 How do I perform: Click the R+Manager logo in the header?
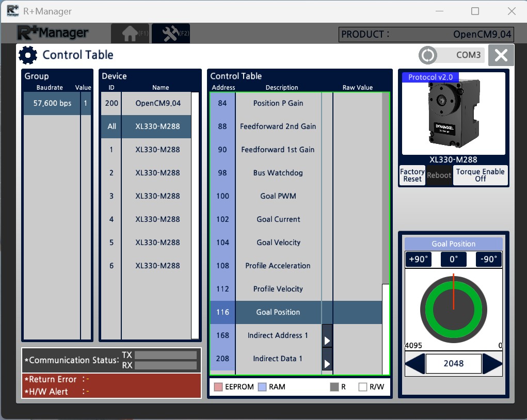[x=53, y=33]
